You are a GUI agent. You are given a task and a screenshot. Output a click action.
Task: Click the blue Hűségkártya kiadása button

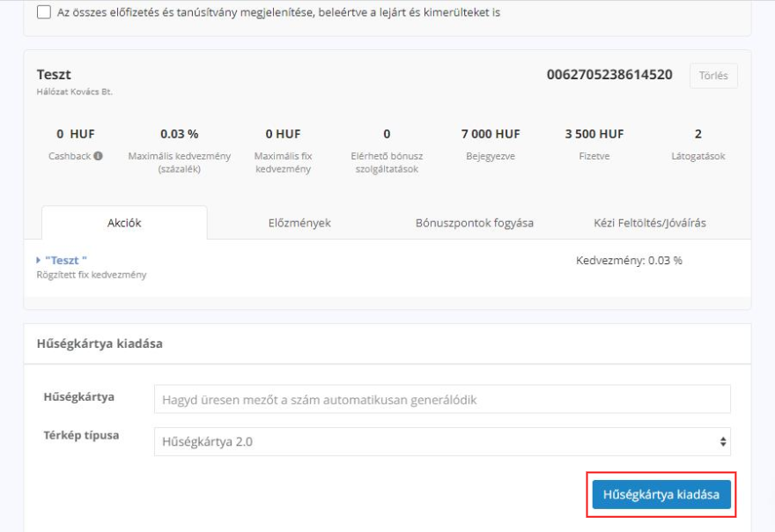coord(661,494)
